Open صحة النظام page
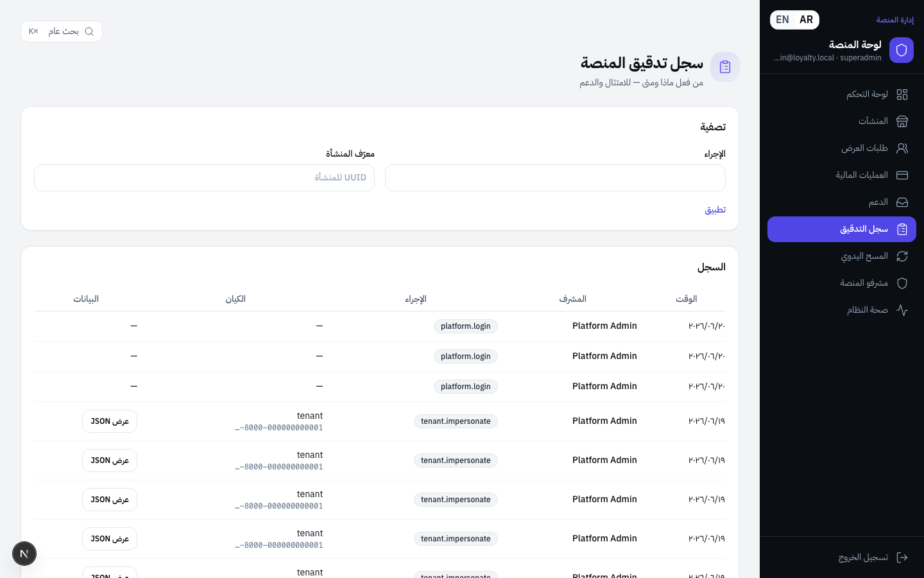The width and height of the screenshot is (924, 578). point(842,310)
